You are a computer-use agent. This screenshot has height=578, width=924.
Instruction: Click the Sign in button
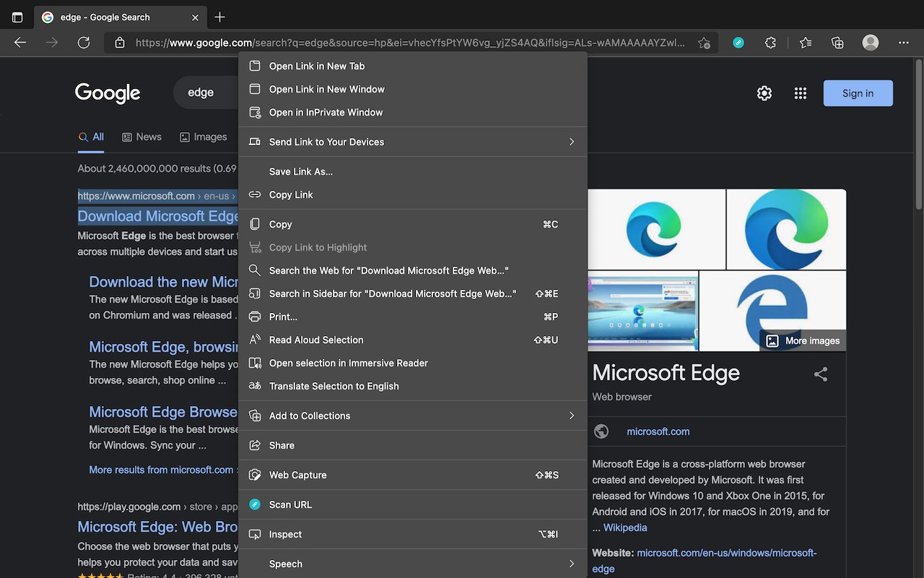[x=858, y=93]
